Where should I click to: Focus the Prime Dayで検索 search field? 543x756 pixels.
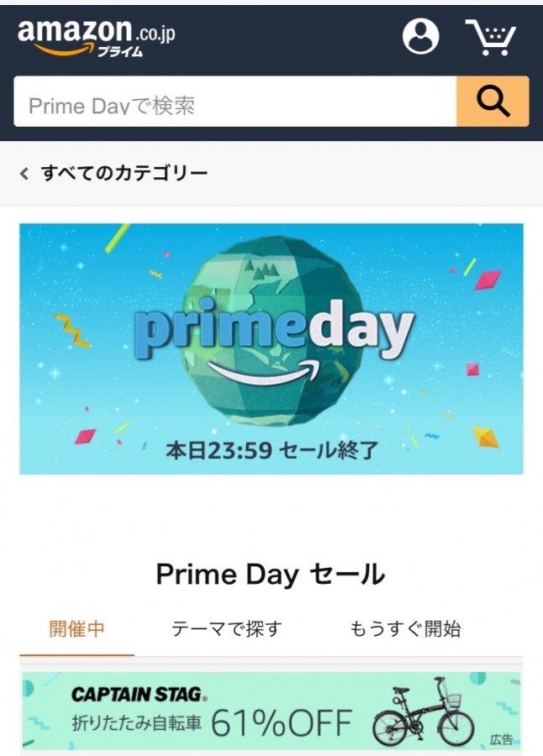pyautogui.click(x=235, y=105)
